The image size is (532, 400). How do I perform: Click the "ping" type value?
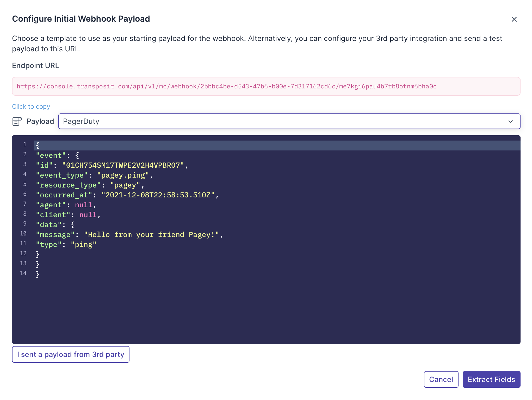[83, 245]
